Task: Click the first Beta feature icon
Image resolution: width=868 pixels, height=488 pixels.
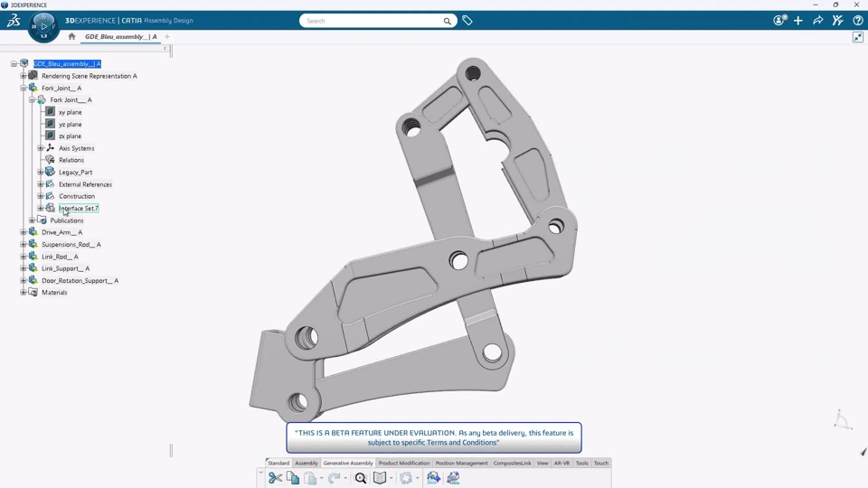Action: point(433,477)
